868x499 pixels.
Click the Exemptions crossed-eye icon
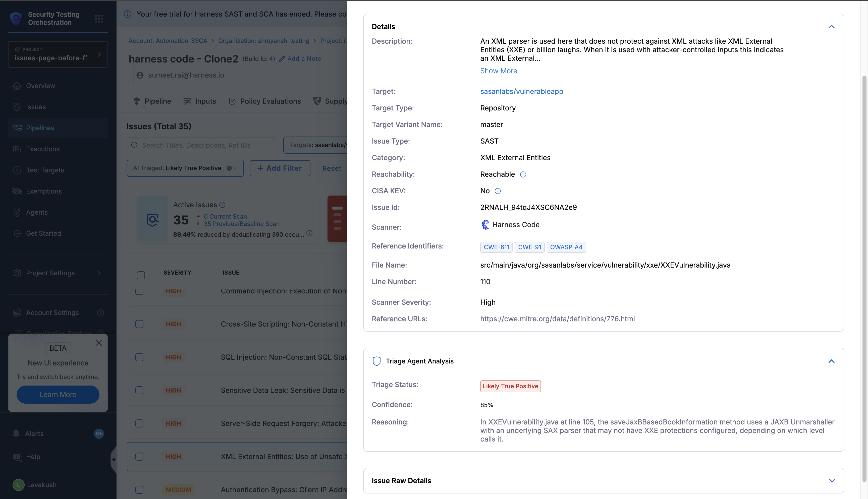point(17,191)
